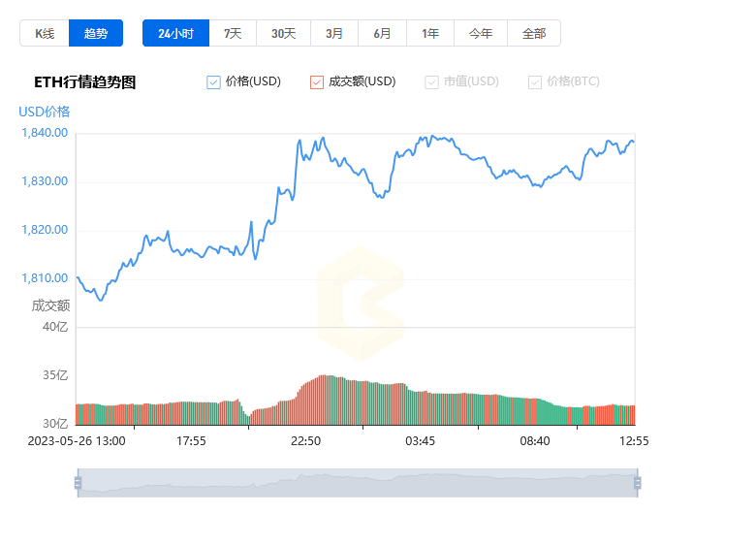The width and height of the screenshot is (756, 546).
Task: Enable the 价格(BTC) series checkbox
Action: point(535,82)
